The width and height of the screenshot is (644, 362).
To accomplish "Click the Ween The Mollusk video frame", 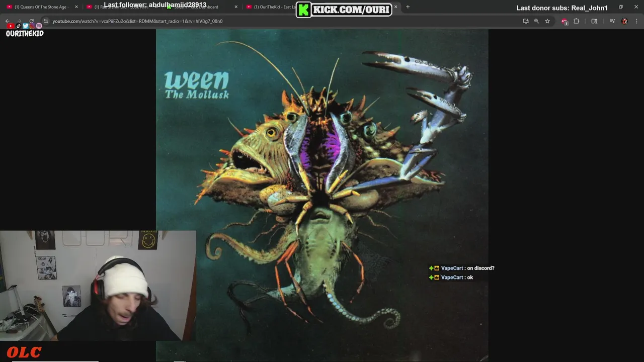I will pyautogui.click(x=322, y=195).
